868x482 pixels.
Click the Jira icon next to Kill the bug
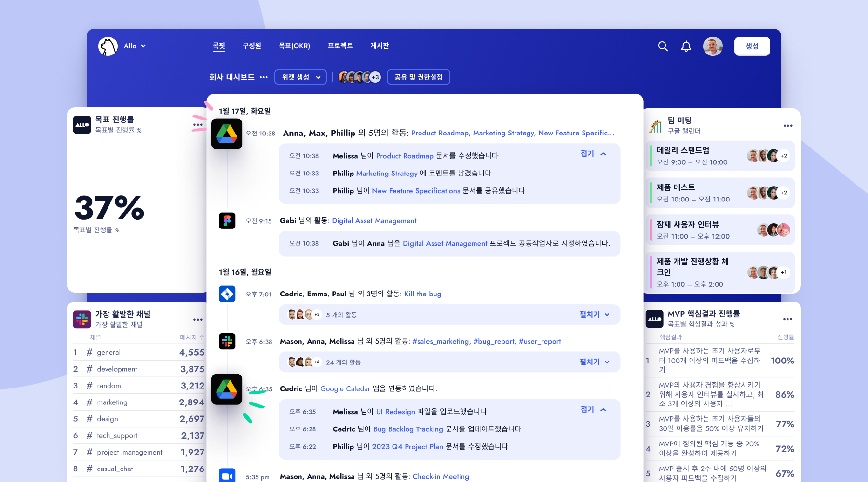pyautogui.click(x=227, y=294)
